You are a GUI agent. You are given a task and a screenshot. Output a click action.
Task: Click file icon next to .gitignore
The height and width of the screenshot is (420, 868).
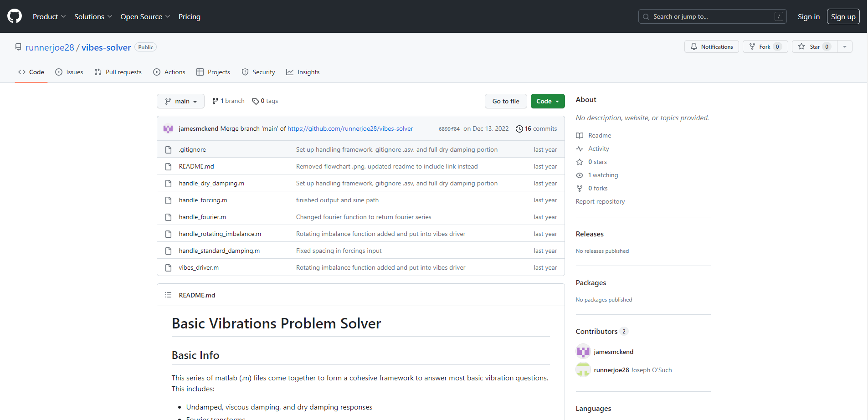coord(169,149)
